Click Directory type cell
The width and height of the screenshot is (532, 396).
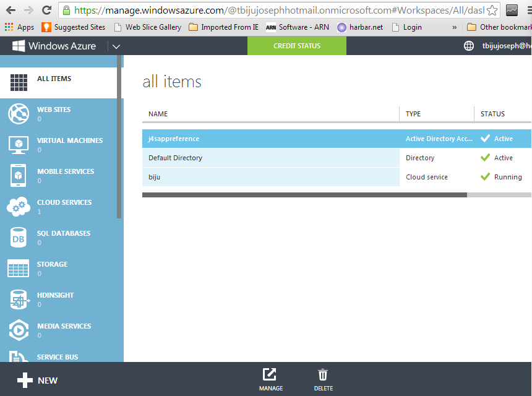click(420, 158)
